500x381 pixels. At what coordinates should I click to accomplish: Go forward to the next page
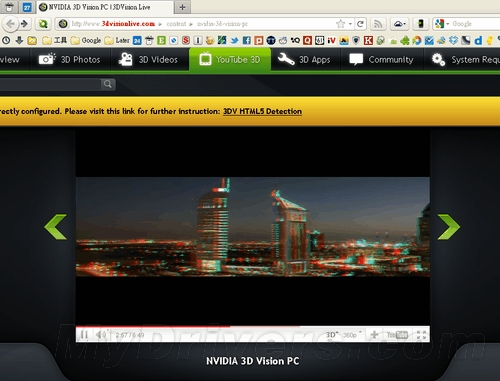pos(24,24)
